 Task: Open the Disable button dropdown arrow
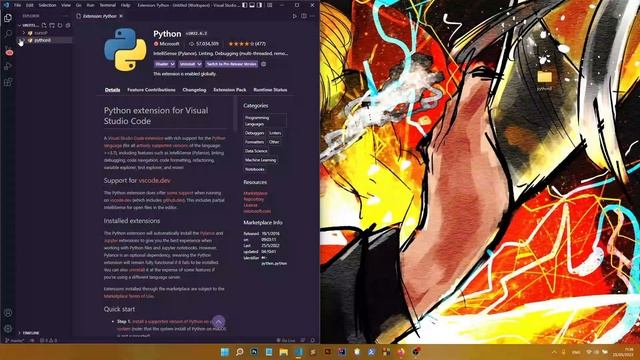[x=173, y=64]
